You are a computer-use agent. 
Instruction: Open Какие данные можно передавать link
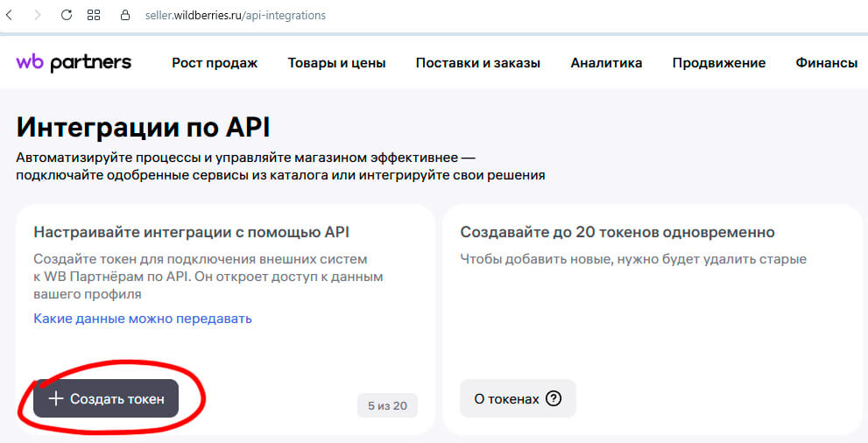coord(143,319)
